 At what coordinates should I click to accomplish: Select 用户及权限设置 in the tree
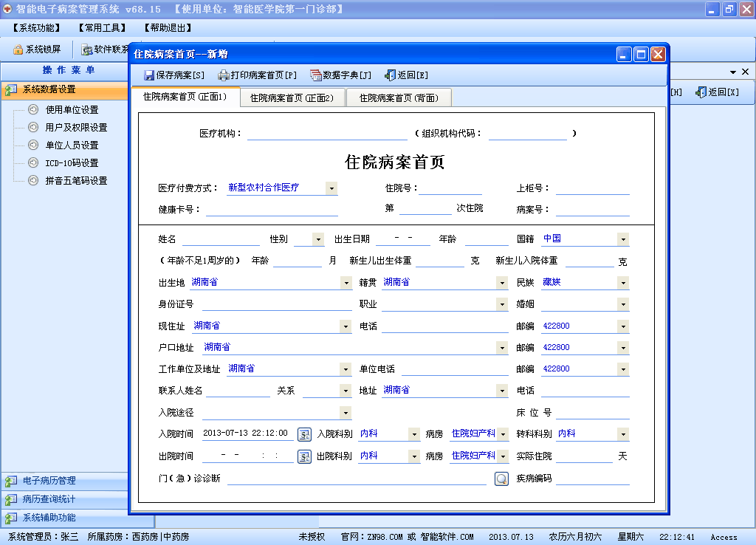tap(76, 127)
